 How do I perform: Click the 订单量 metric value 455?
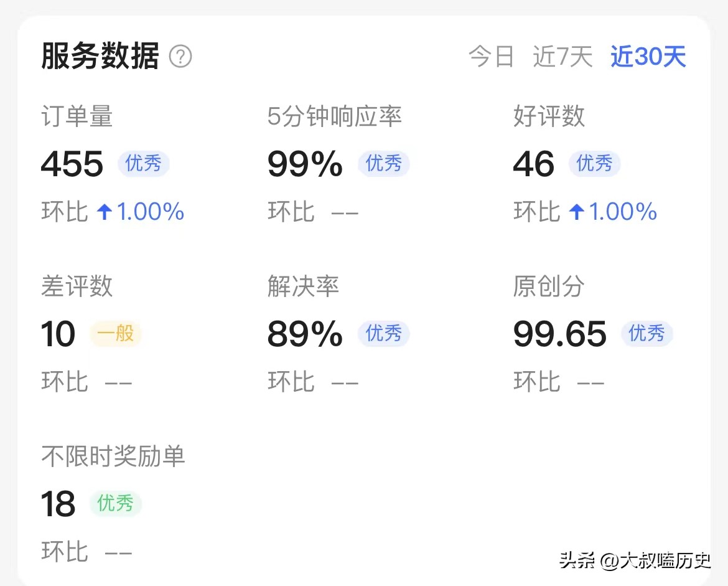click(x=72, y=164)
